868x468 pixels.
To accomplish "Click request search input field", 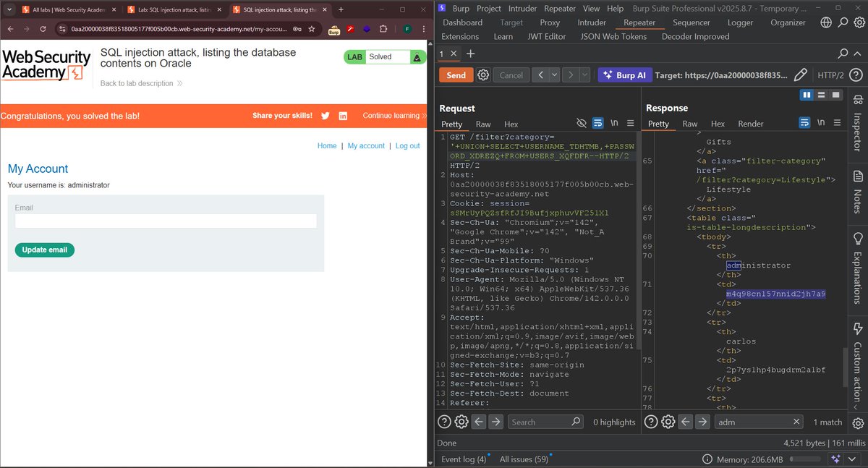I will (x=545, y=422).
